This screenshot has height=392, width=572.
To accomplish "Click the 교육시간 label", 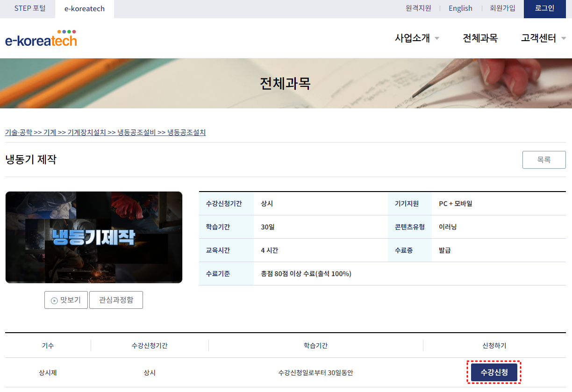I will point(218,250).
